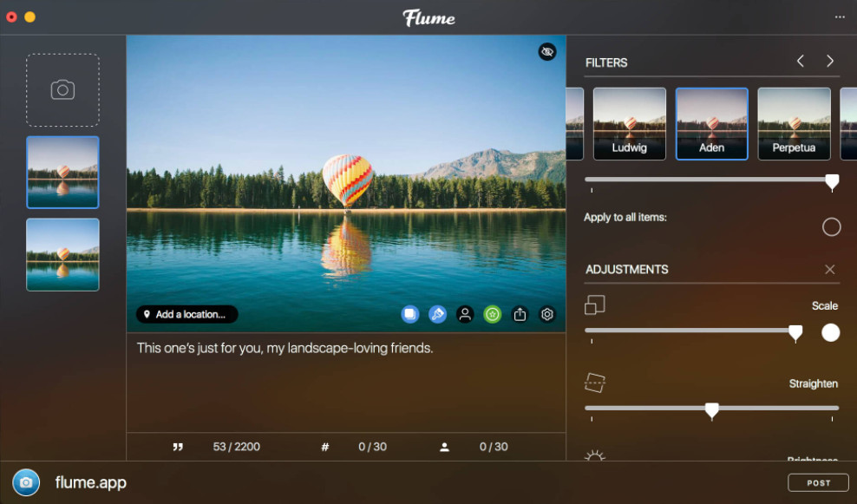Click the Add a location button
The width and height of the screenshot is (857, 504).
coord(186,314)
